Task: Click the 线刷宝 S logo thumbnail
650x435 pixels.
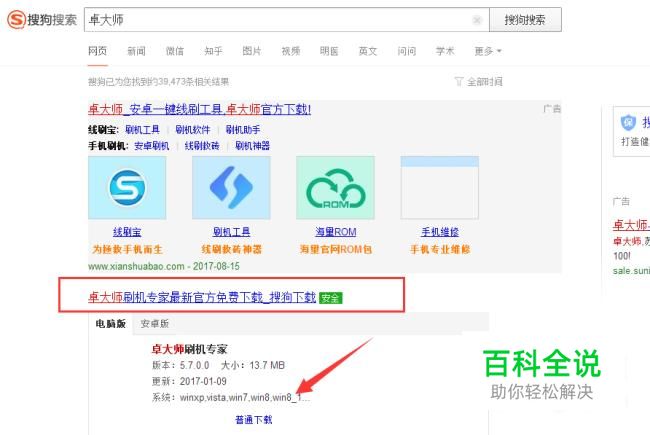Action: 127,187
